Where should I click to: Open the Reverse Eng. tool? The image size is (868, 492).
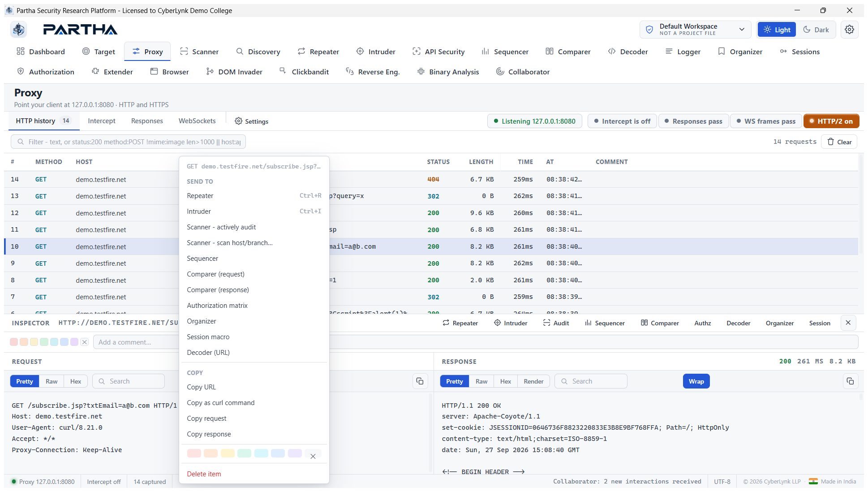[x=373, y=72]
